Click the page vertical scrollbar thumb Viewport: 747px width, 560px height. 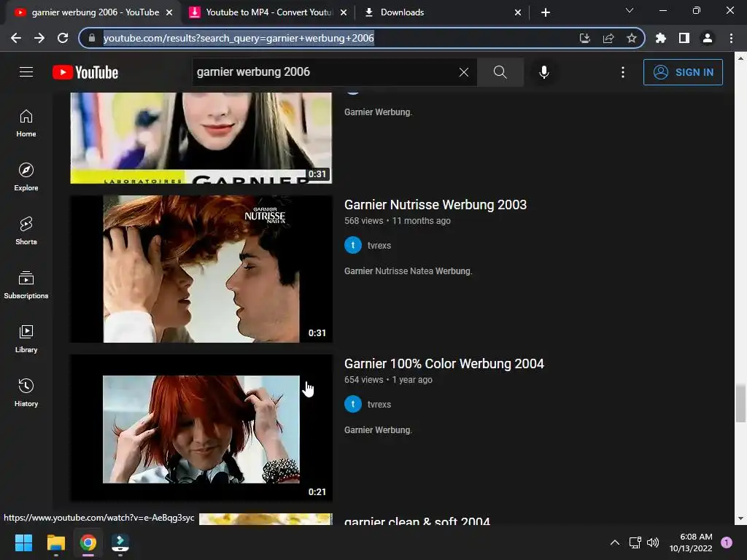click(x=740, y=403)
